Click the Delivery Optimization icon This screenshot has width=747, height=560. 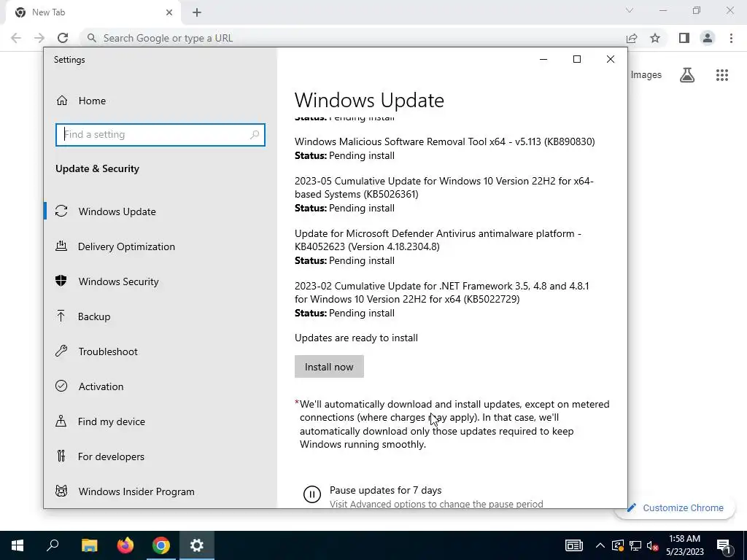click(x=61, y=246)
